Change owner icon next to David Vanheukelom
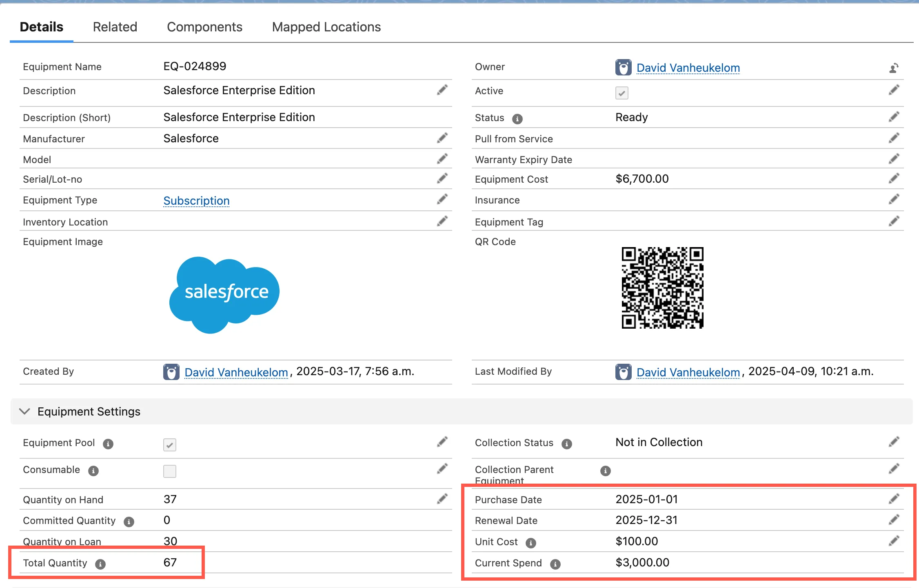The height and width of the screenshot is (588, 919). 894,68
